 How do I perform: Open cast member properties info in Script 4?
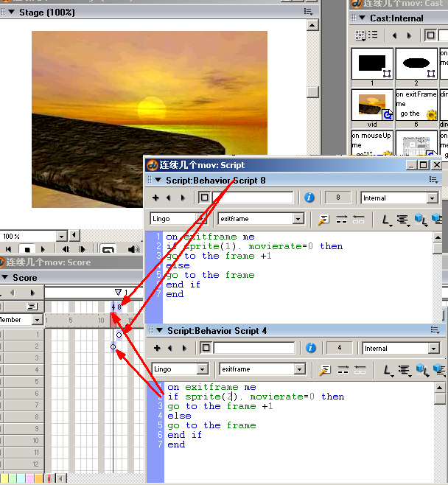pos(311,348)
